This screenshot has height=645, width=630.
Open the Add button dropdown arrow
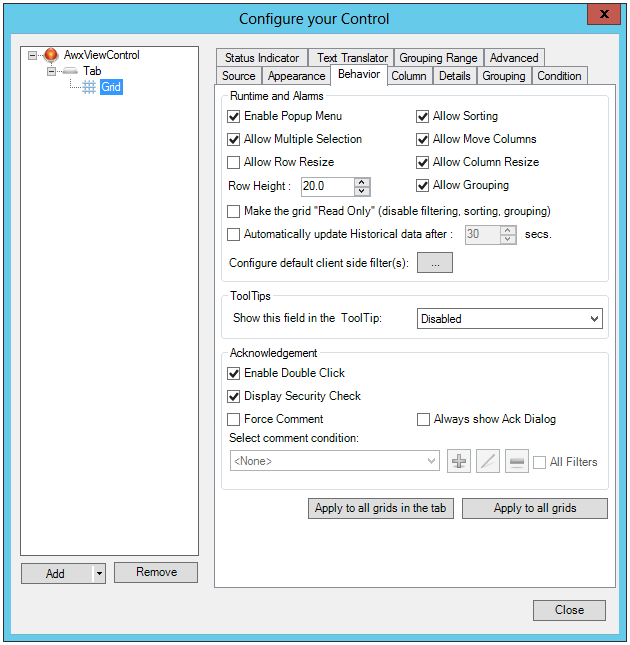pos(99,573)
